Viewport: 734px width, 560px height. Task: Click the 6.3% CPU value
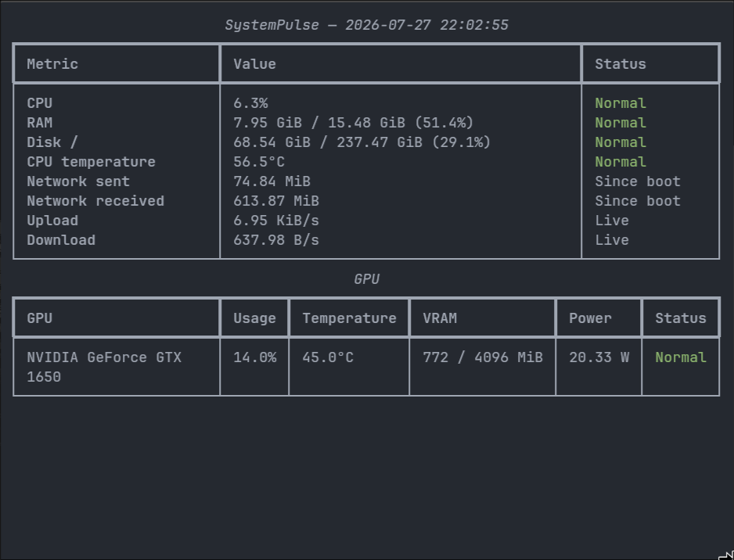pos(250,103)
